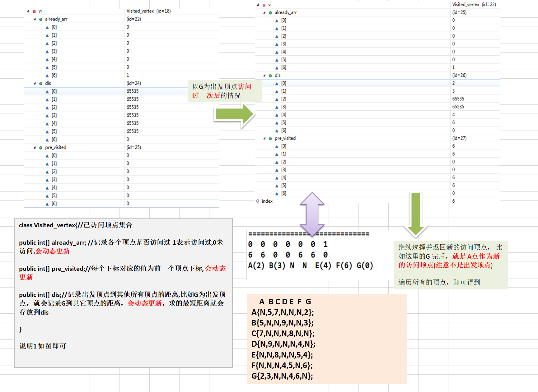The height and width of the screenshot is (392, 538).
Task: Collapse already_arr in the left variables tree
Action: [35, 19]
